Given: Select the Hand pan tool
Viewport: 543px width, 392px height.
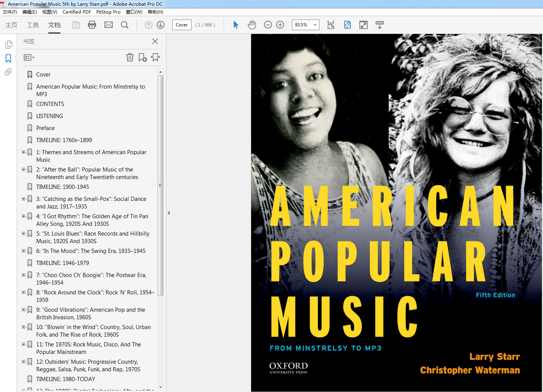Looking at the screenshot, I should click(252, 25).
